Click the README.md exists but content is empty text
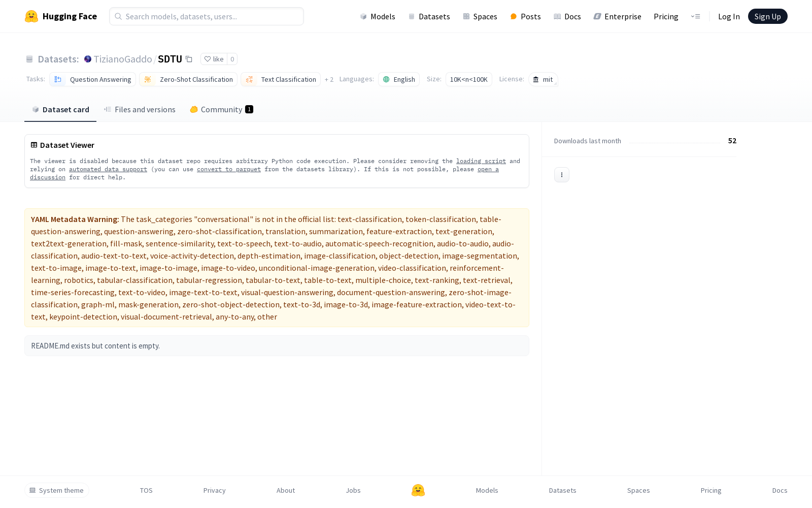Screen dimensions: 812x508 click(95, 346)
